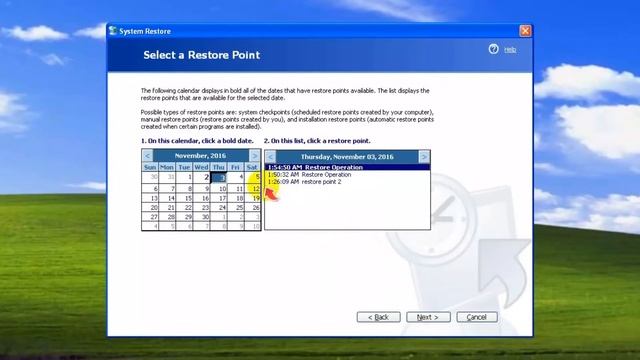This screenshot has height=360, width=640.
Task: Select the 1:26:09 AM restore point 2
Action: (347, 182)
